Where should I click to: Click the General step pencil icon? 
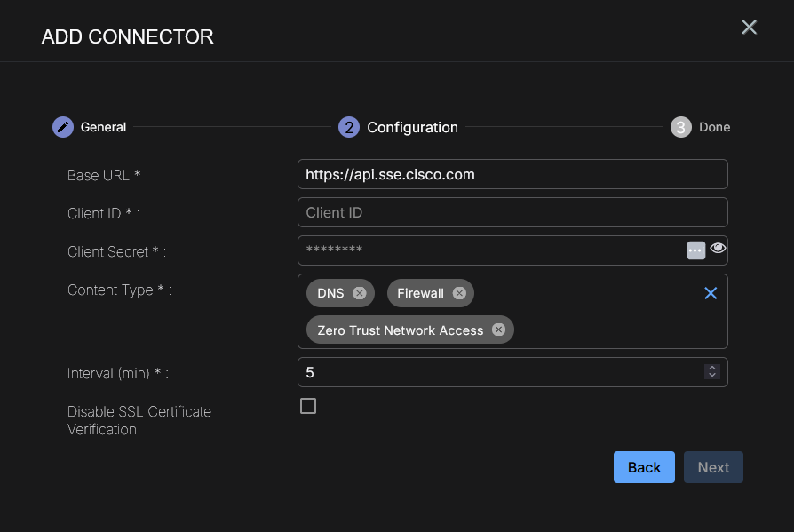(62, 127)
